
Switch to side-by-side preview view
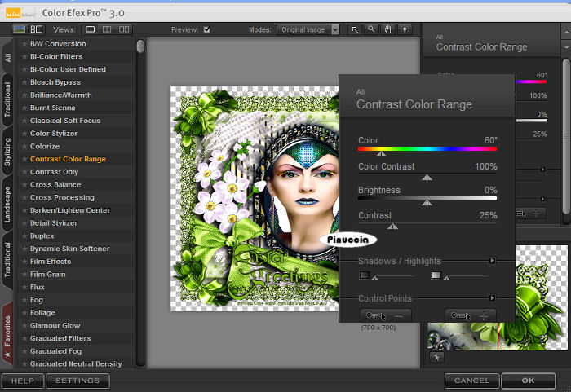(x=124, y=29)
